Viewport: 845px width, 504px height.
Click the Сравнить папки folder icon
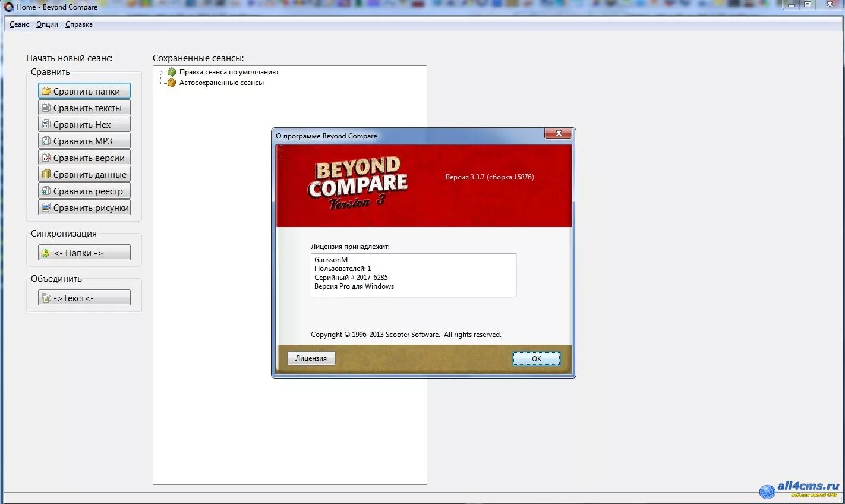(46, 91)
